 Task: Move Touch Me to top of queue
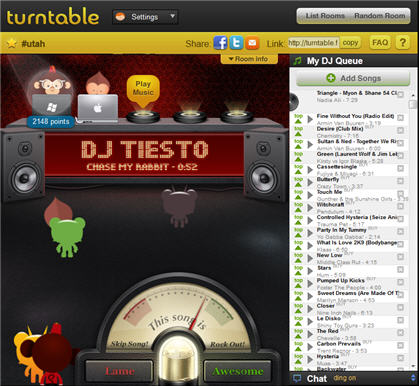298,194
